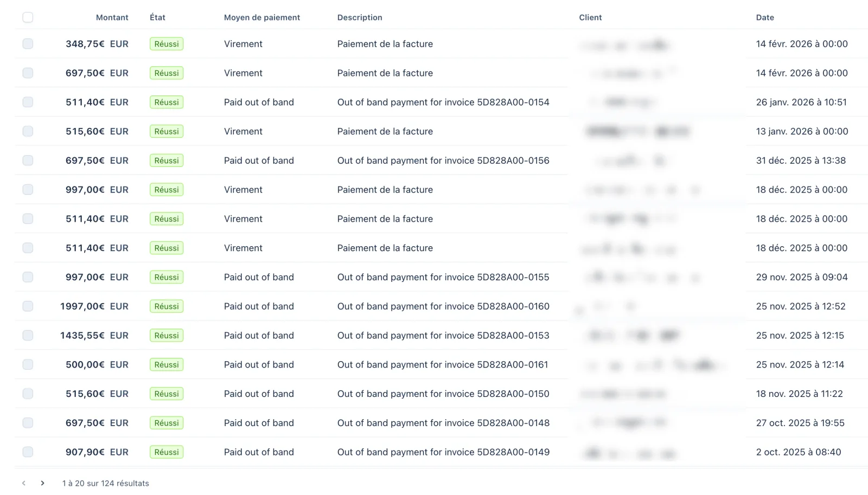Image resolution: width=868 pixels, height=495 pixels.
Task: Click the Réussi badge on 1435,55€ row
Action: [167, 336]
